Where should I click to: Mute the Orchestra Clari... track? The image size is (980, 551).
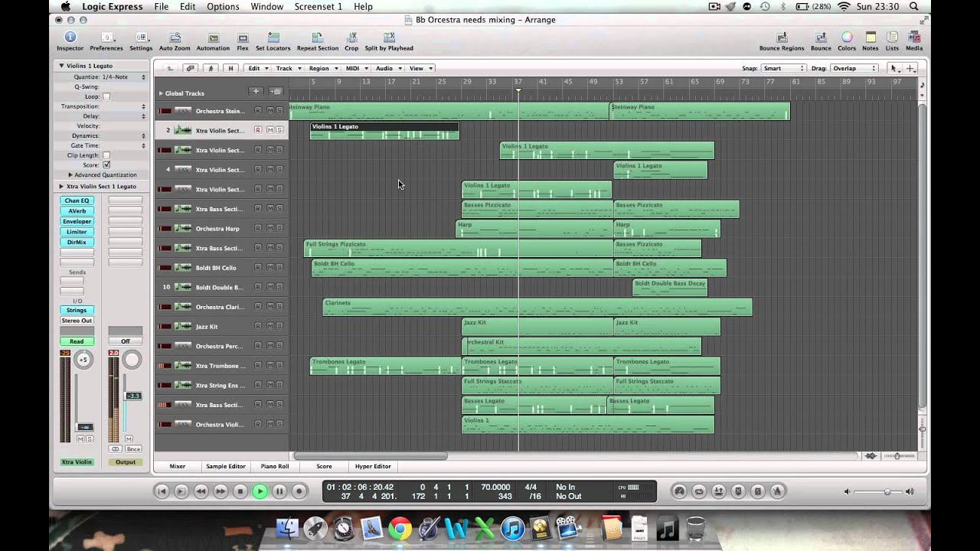pyautogui.click(x=269, y=307)
